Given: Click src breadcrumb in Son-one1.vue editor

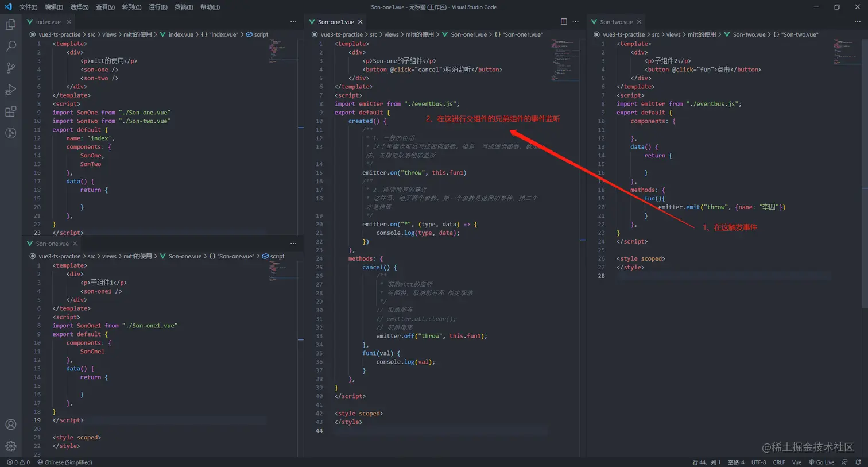Looking at the screenshot, I should [374, 34].
